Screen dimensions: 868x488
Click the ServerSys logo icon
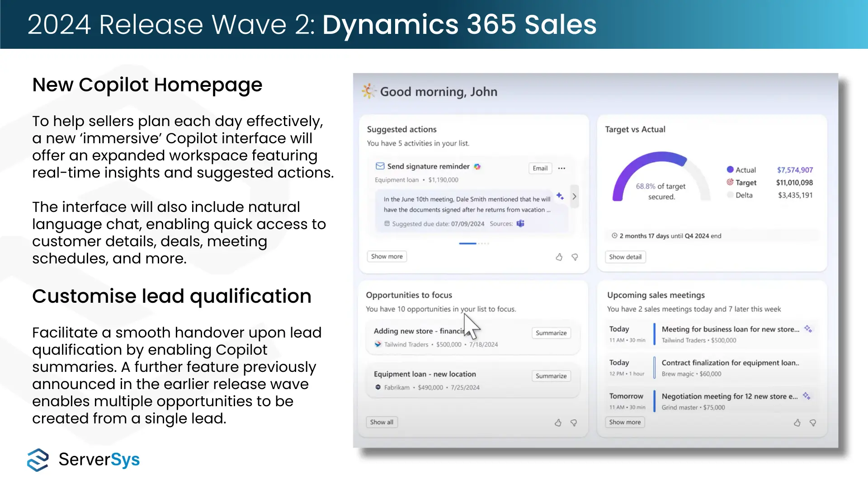coord(38,460)
